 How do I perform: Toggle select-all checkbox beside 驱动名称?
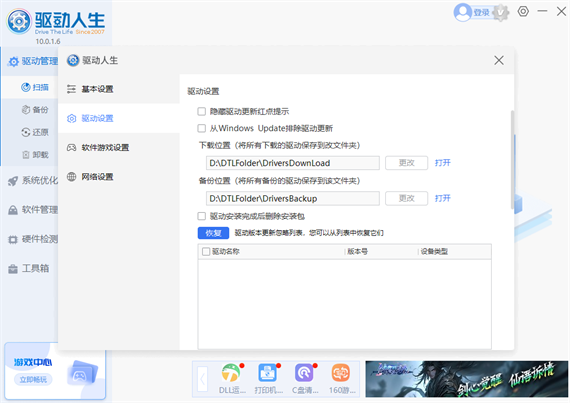tap(206, 251)
